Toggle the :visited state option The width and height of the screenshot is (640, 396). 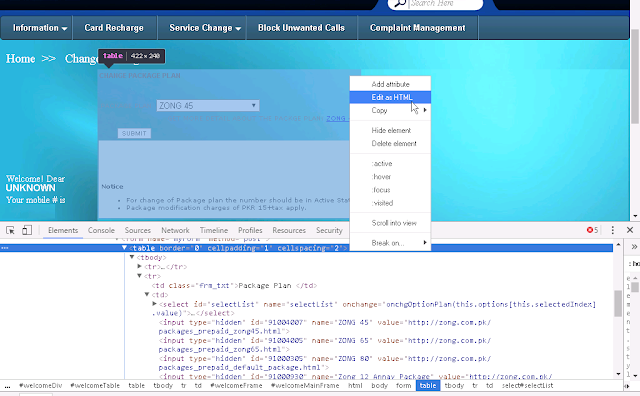point(390,203)
